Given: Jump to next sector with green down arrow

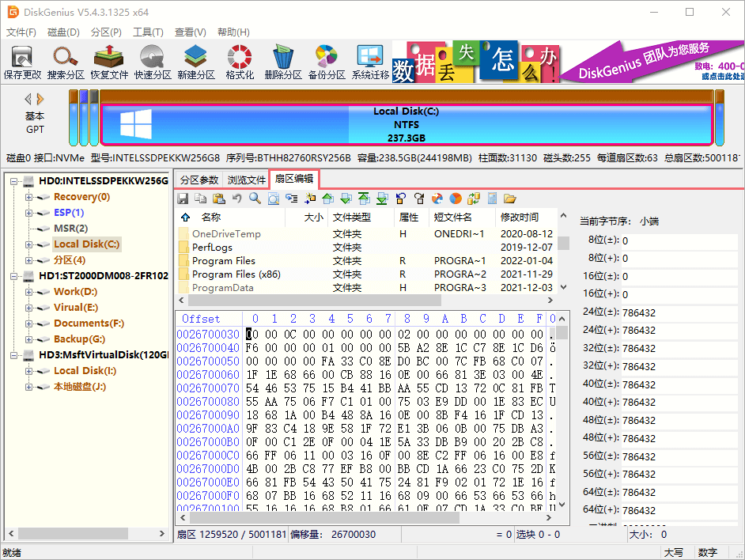Looking at the screenshot, I should 346,199.
